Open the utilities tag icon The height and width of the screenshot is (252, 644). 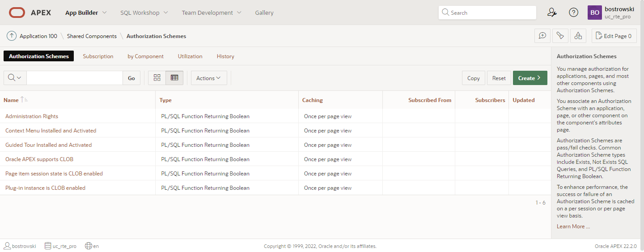tap(560, 36)
